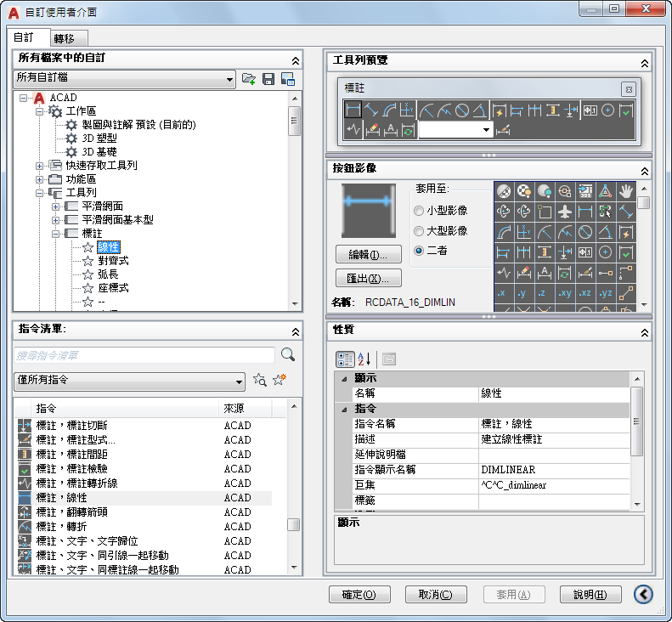Screen dimensions: 672x622
Task: Click the Jogged radius icon in toolbar preview
Action: coord(444,110)
